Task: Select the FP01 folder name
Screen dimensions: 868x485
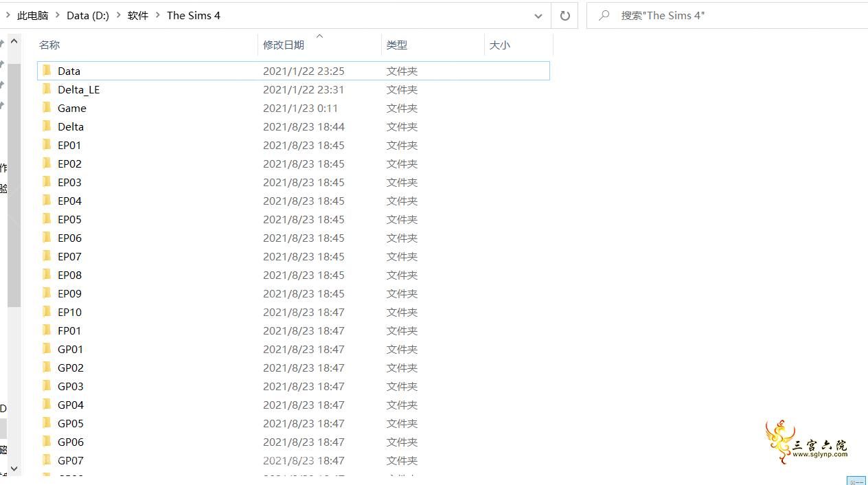Action: pos(69,330)
